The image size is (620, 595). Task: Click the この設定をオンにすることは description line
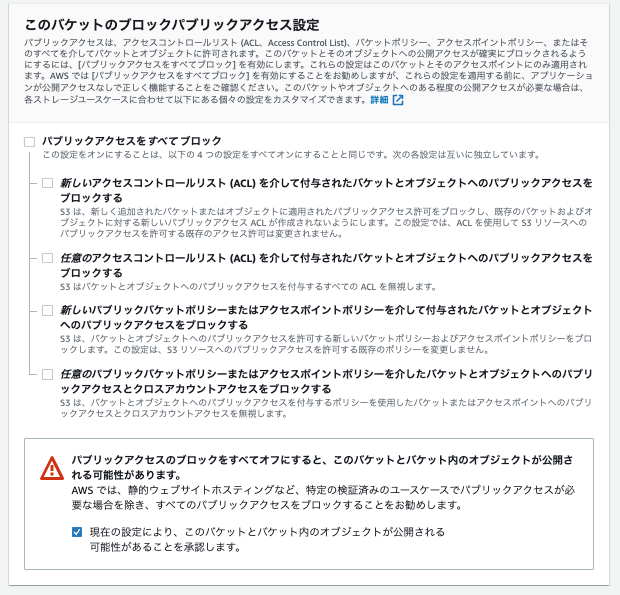point(291,155)
